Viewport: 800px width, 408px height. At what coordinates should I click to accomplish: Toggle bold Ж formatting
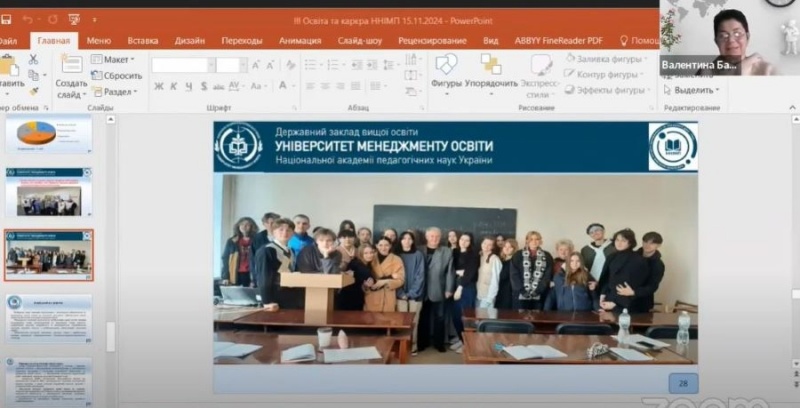point(158,86)
